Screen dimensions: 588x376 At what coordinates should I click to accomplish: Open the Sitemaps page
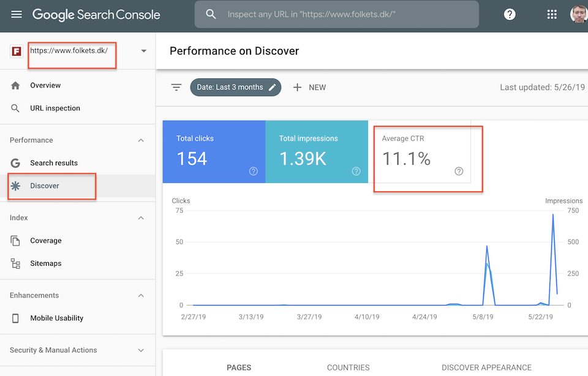tap(78, 263)
